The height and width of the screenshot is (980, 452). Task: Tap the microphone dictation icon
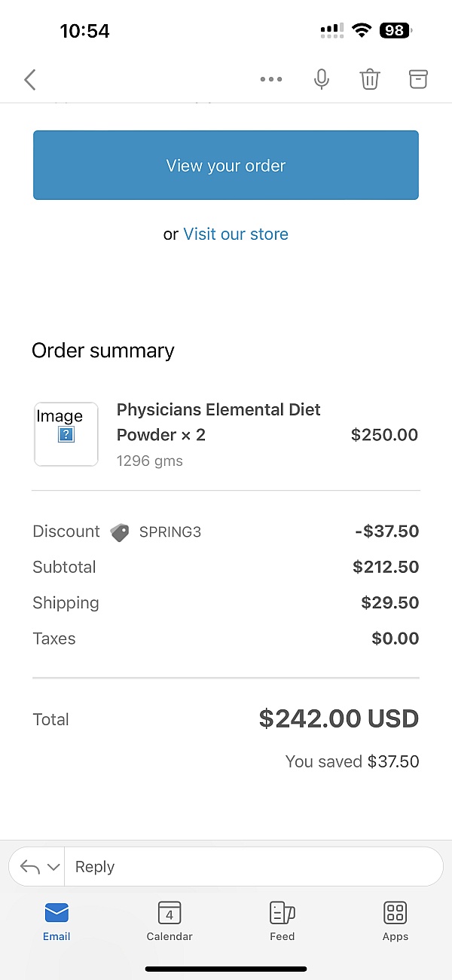pos(322,79)
